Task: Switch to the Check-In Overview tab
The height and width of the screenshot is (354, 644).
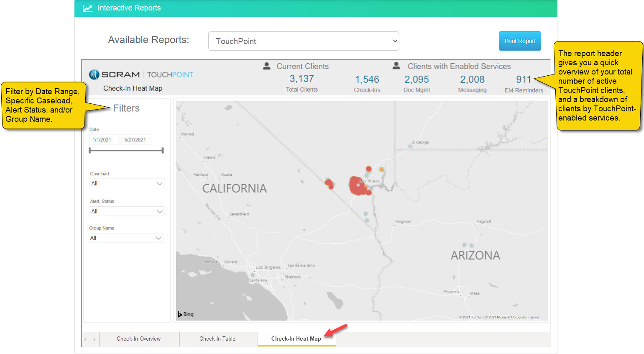Action: (138, 339)
